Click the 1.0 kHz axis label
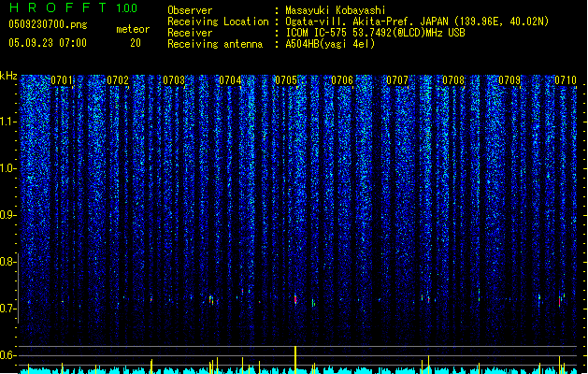 pos(7,168)
